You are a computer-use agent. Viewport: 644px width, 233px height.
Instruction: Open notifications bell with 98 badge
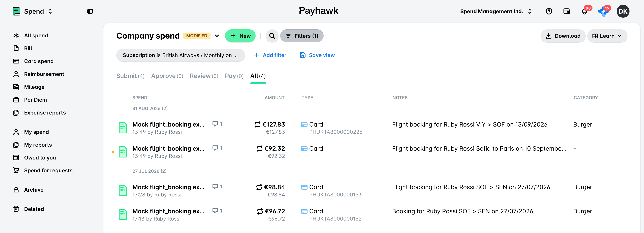584,11
